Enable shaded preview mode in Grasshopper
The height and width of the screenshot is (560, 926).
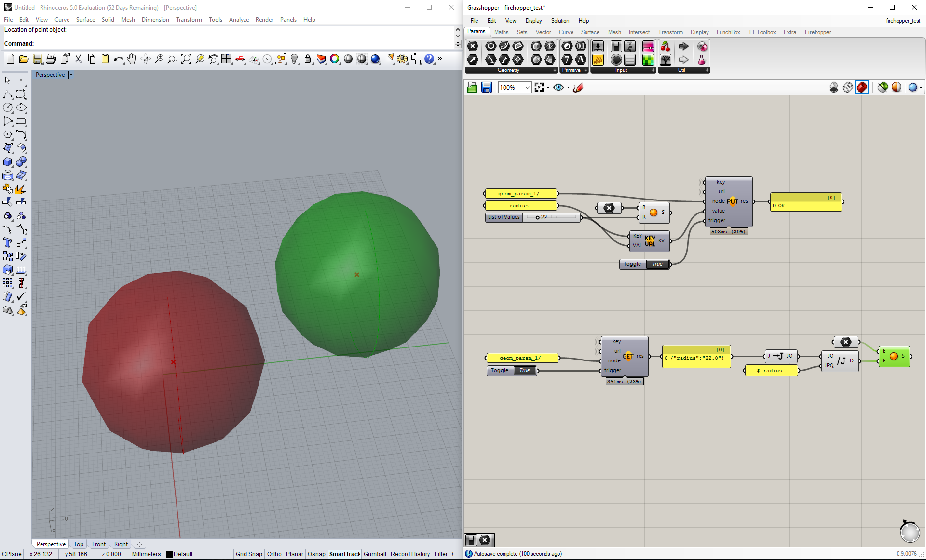[862, 87]
